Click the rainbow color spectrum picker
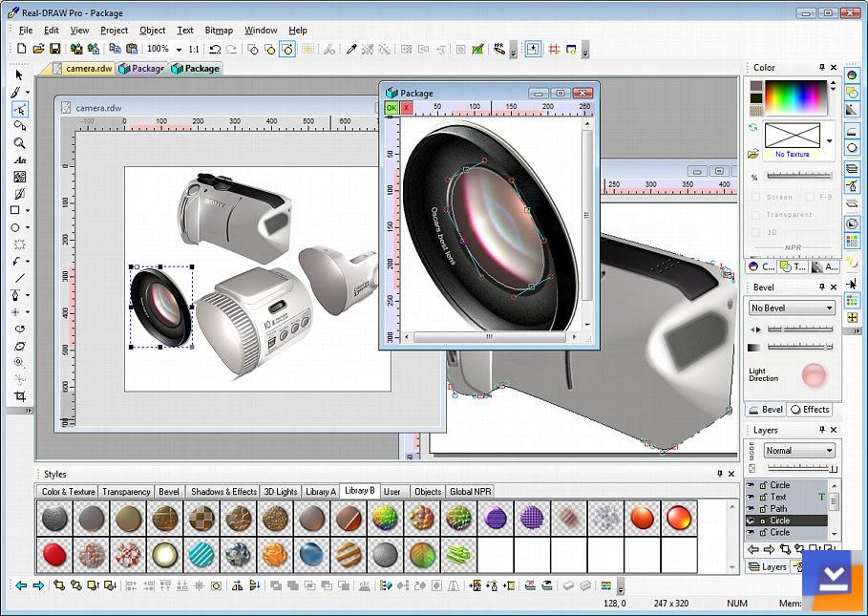This screenshot has width=868, height=616. click(796, 97)
